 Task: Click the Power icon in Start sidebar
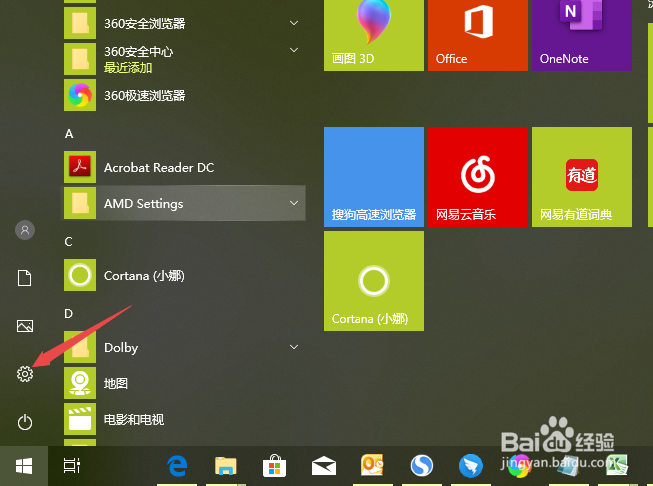25,422
